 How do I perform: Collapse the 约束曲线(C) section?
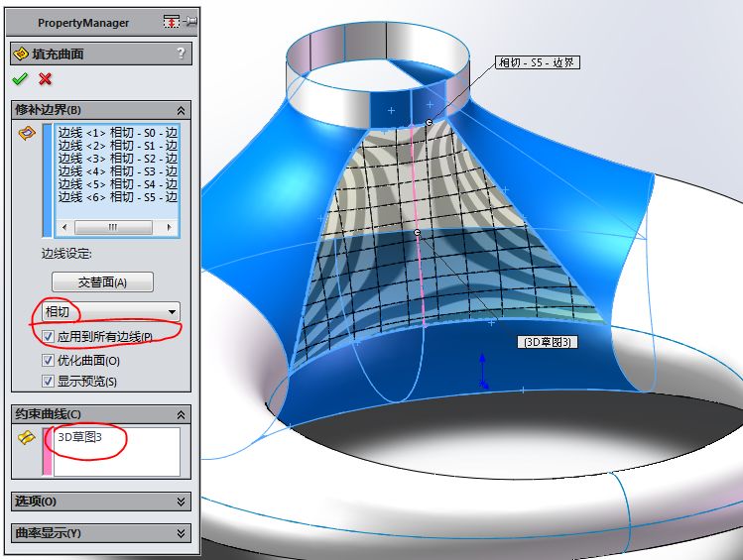[x=181, y=414]
